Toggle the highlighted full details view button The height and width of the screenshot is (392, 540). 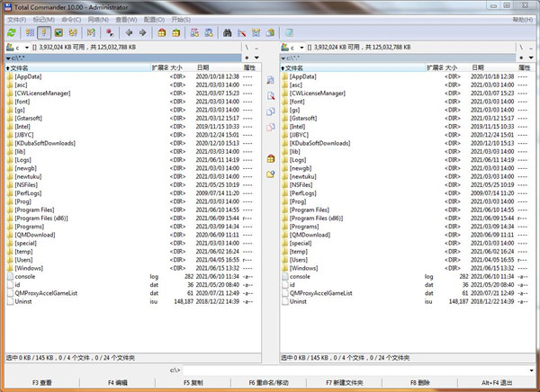click(x=44, y=32)
